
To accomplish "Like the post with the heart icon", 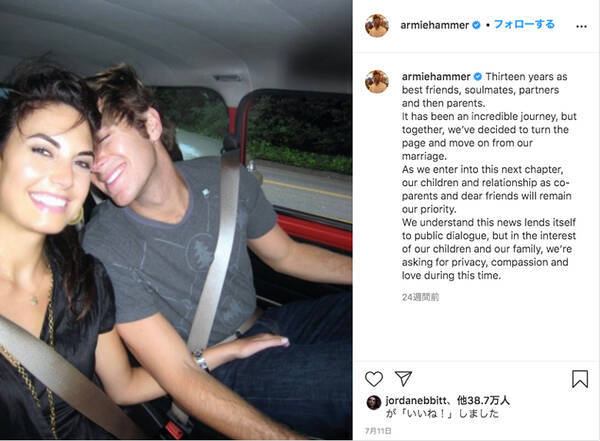I will click(x=374, y=379).
